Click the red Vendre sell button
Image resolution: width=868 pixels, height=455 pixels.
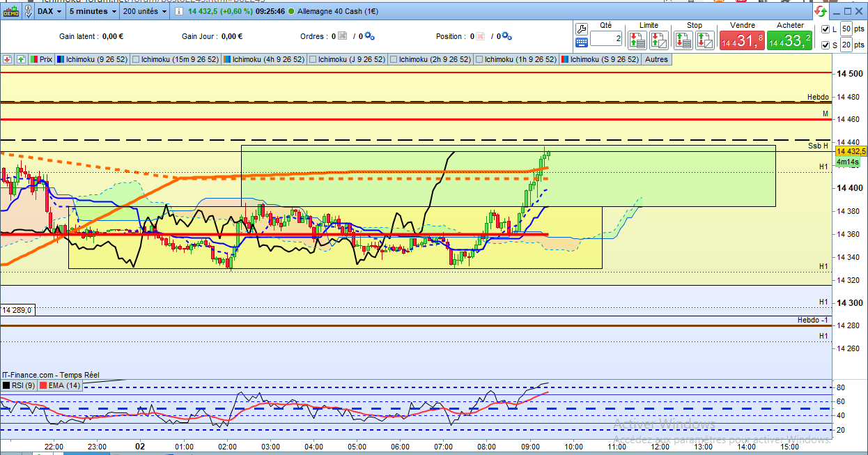pyautogui.click(x=742, y=40)
